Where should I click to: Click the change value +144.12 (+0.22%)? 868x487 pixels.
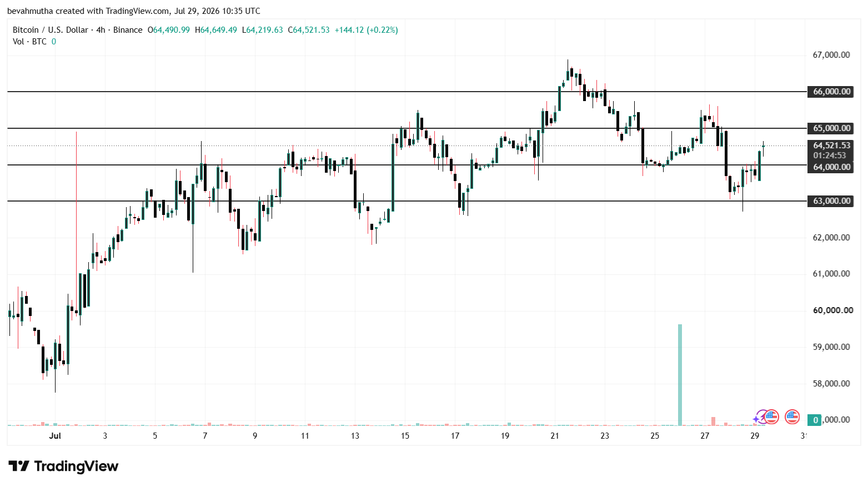coord(366,30)
